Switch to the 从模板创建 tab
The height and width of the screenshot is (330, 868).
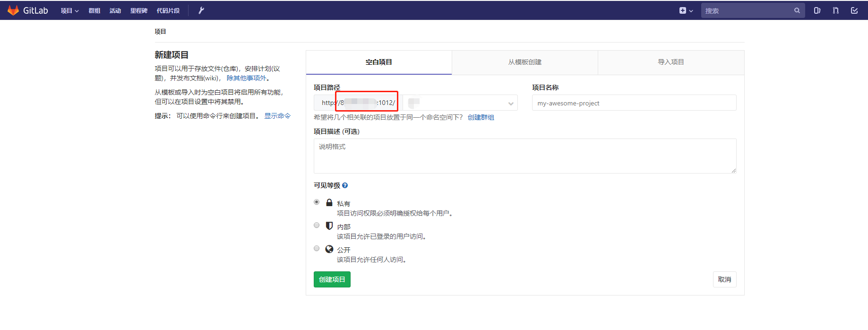[525, 62]
